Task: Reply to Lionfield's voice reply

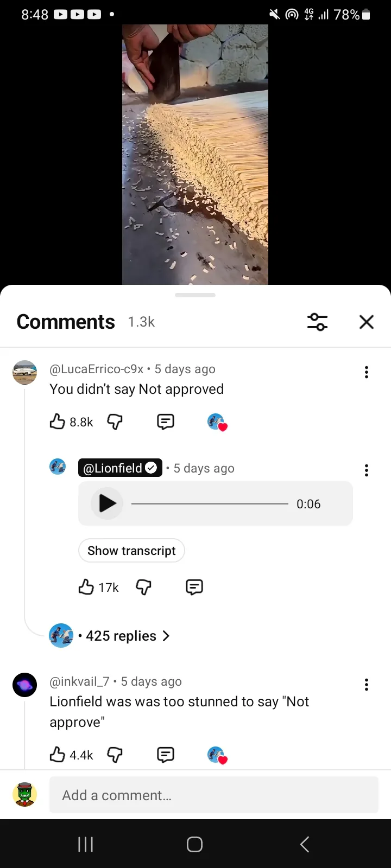Action: [194, 587]
